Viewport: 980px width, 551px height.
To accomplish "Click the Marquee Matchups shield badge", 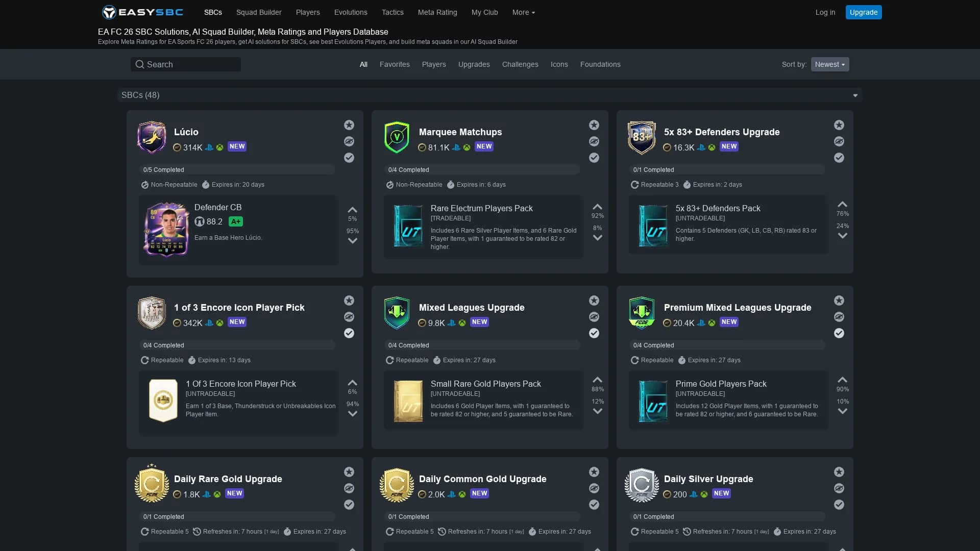I will coord(397,137).
